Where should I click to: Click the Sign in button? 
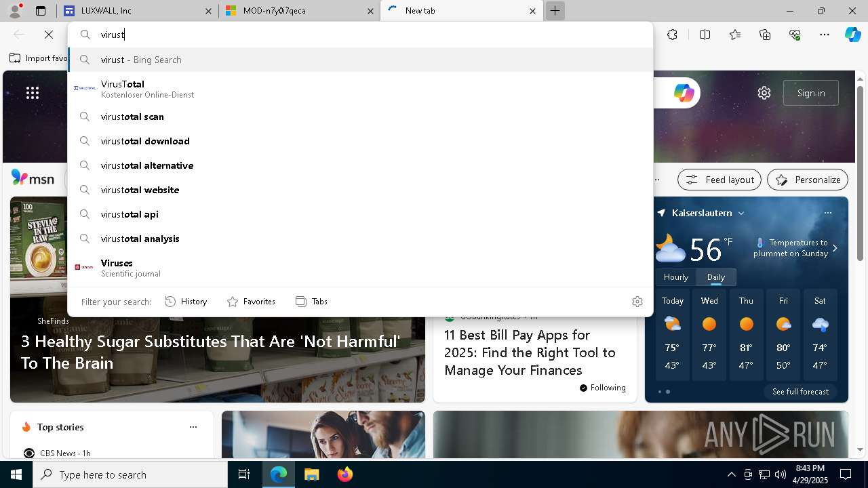[811, 93]
